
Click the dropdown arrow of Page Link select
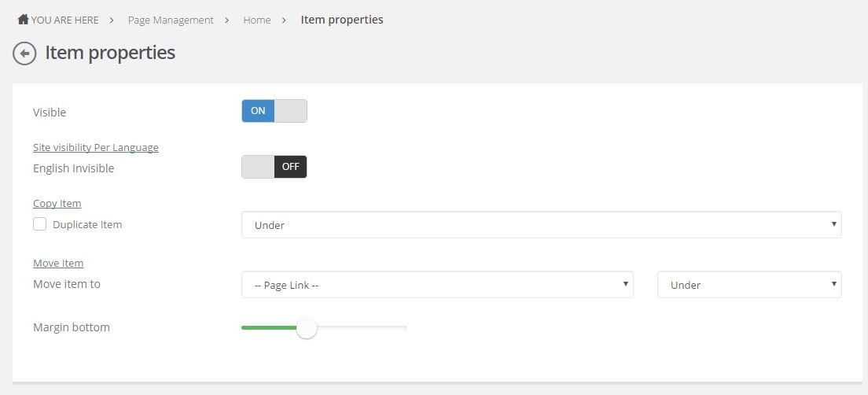pos(625,283)
